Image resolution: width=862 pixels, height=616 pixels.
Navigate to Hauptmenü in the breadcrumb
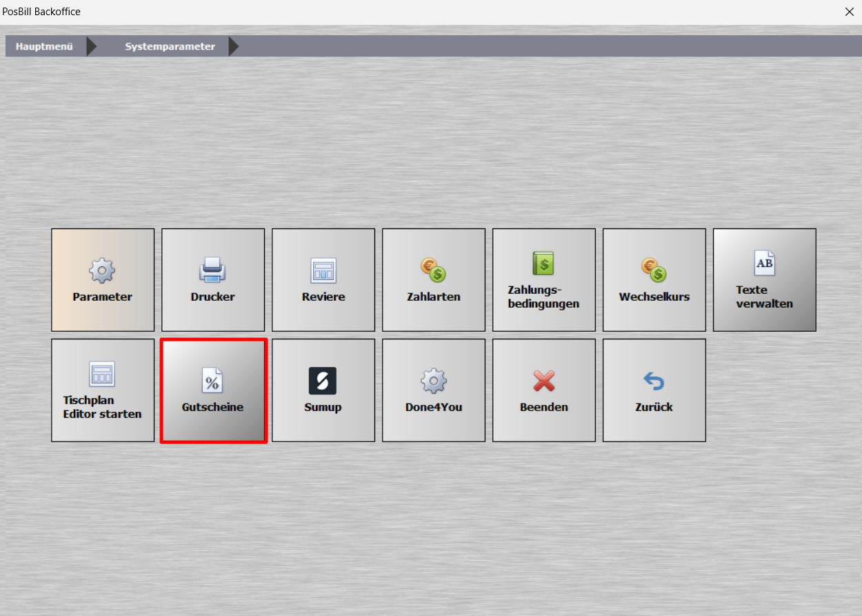(44, 47)
